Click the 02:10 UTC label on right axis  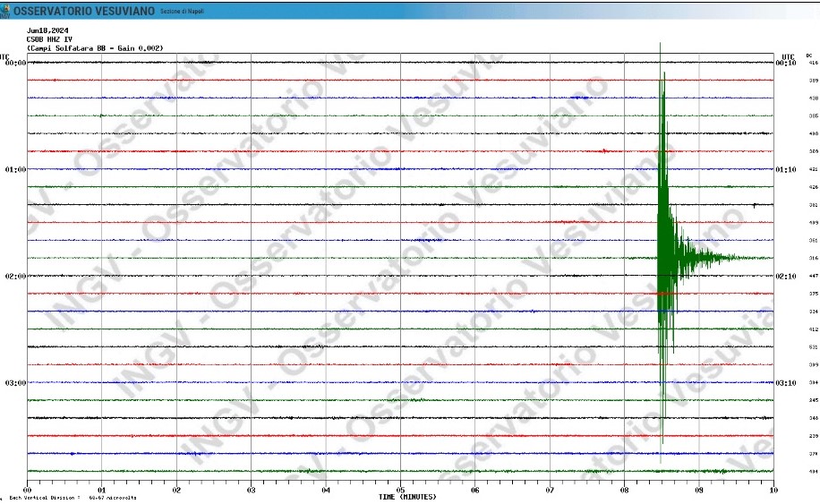(786, 276)
